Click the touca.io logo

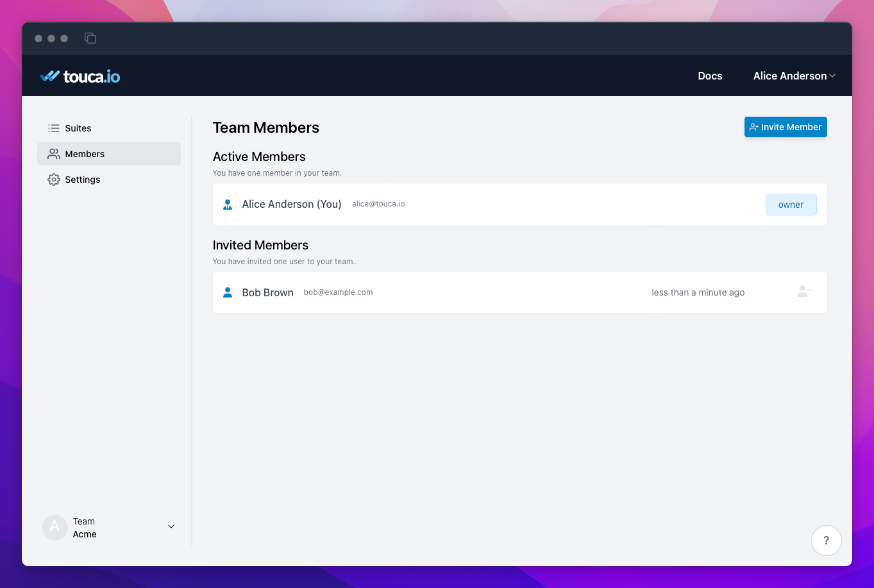(x=80, y=76)
